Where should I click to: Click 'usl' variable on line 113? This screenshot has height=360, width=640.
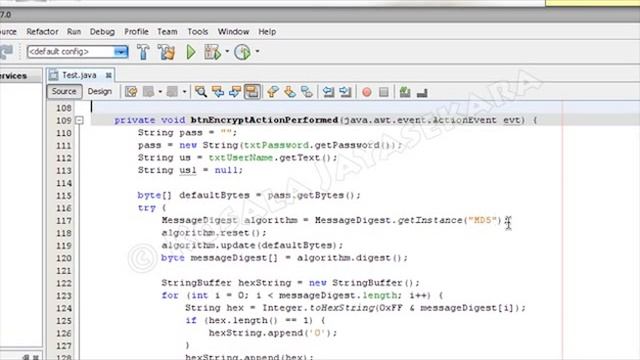tap(188, 170)
